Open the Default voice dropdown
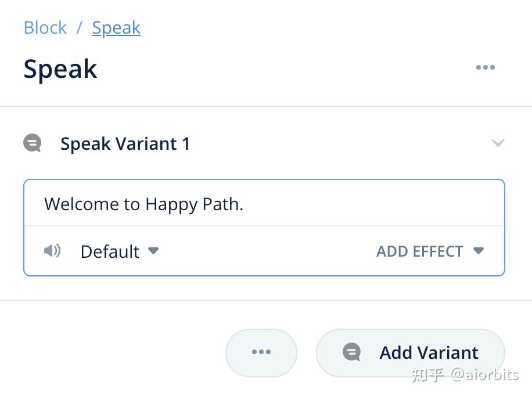Image resolution: width=532 pixels, height=396 pixels. pos(110,251)
